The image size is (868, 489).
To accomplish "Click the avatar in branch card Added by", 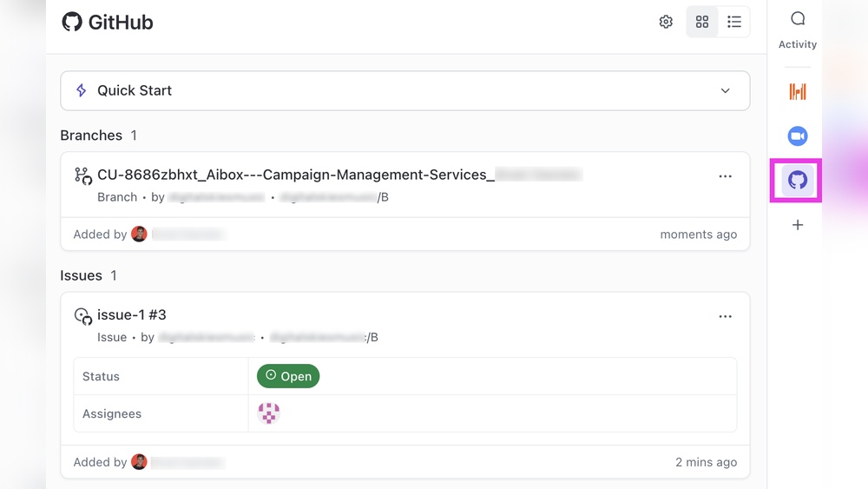I will coord(139,235).
